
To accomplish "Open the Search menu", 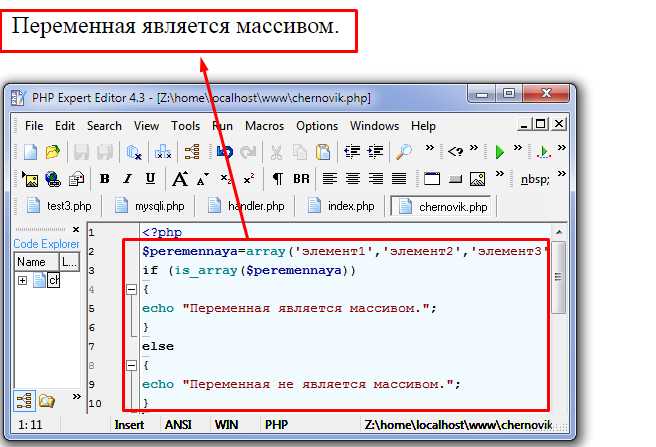I will pos(104,126).
